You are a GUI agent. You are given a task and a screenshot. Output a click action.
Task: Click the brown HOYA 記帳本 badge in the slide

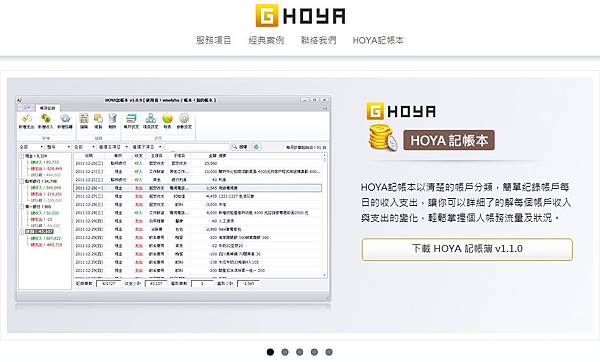point(449,140)
